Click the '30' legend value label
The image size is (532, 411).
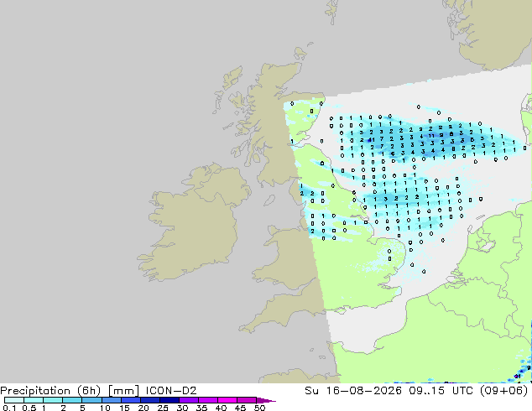click(182, 408)
